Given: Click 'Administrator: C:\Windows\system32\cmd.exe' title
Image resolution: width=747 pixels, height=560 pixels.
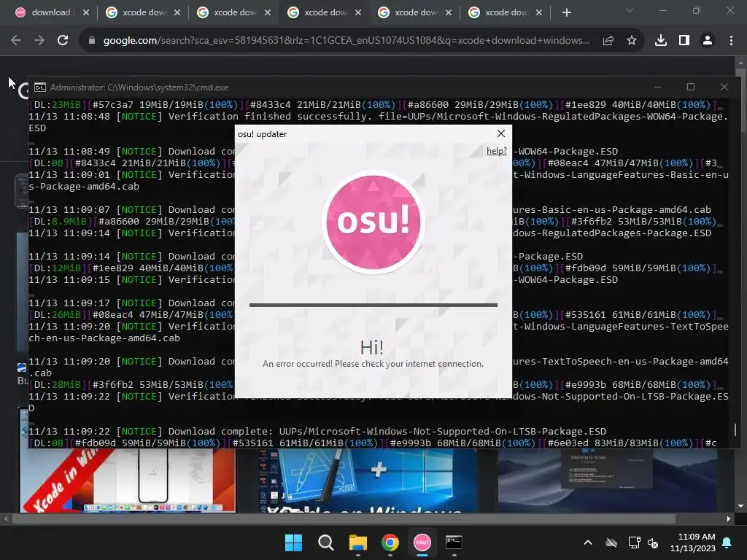Looking at the screenshot, I should (x=139, y=87).
